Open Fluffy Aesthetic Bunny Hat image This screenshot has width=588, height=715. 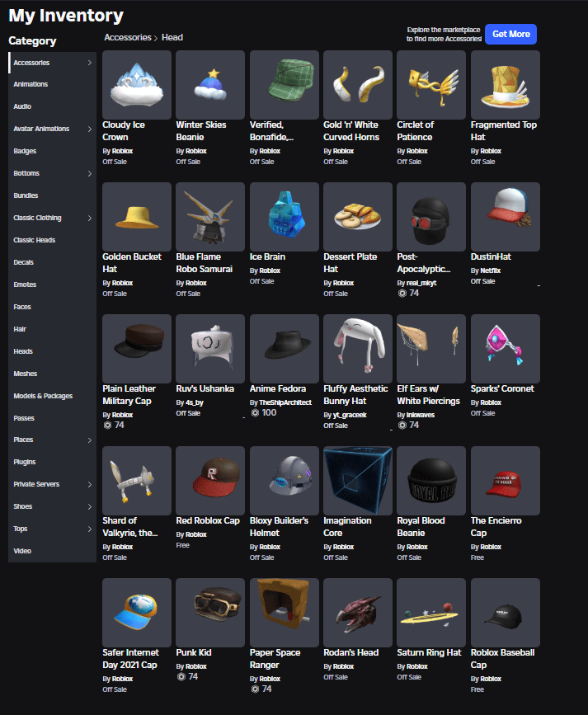[x=358, y=349]
